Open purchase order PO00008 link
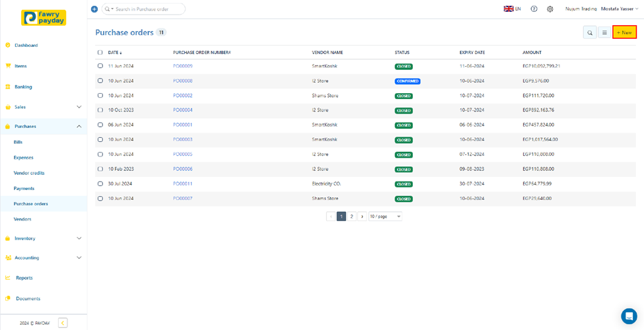This screenshot has height=330, width=644. point(183,81)
